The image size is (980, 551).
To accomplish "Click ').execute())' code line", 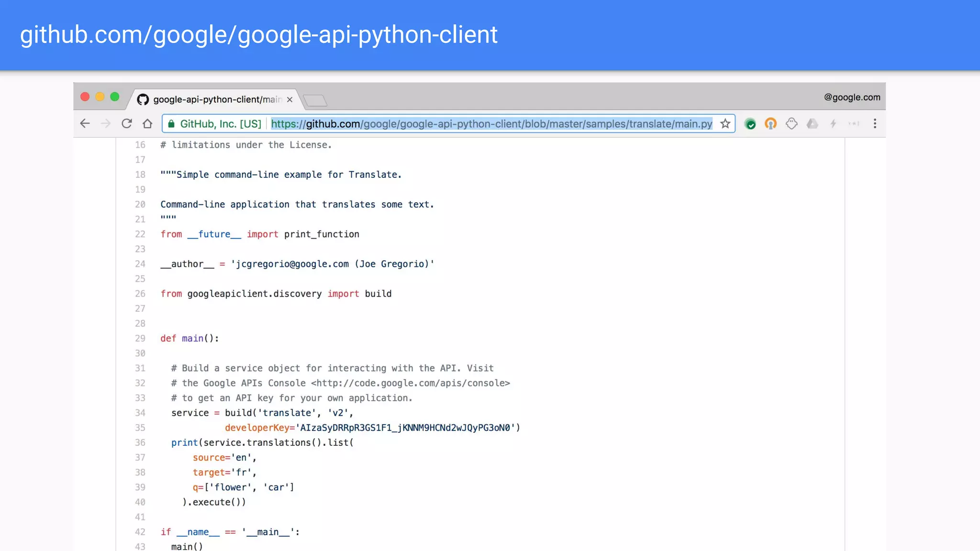I will tap(214, 502).
